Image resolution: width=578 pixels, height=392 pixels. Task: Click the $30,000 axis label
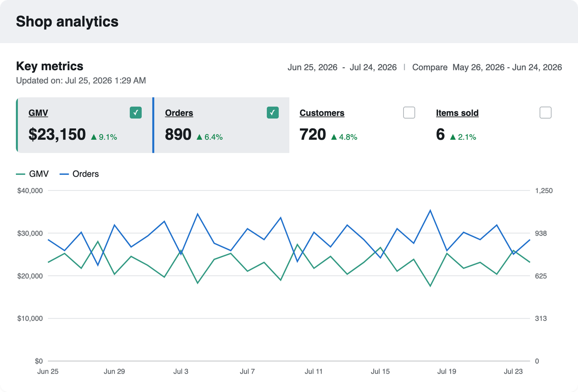30,233
